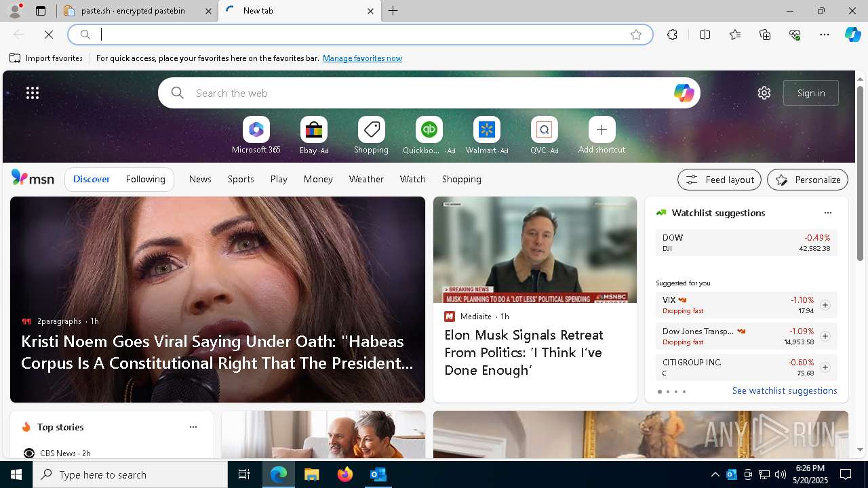
Task: Open the Money section
Action: 318,179
